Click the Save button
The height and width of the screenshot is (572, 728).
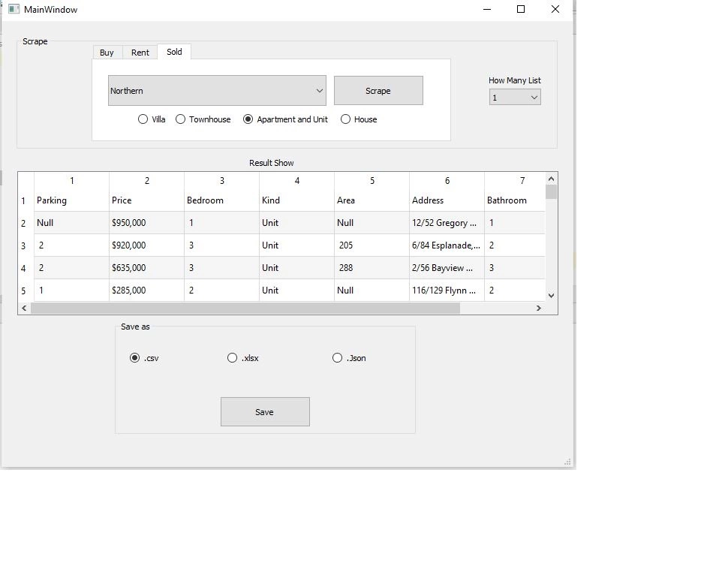[x=265, y=412]
